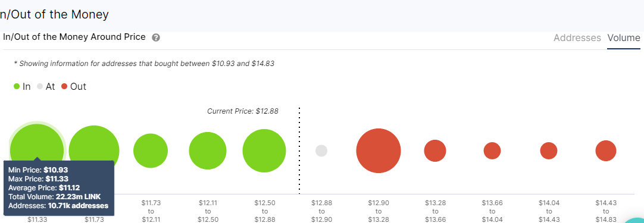Select the green $12.50 to $12.88 bubble
Image resolution: width=644 pixels, height=223 pixels.
(264, 150)
